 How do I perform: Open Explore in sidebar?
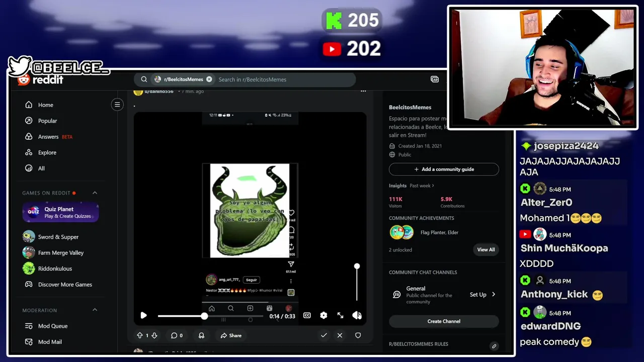(41, 152)
